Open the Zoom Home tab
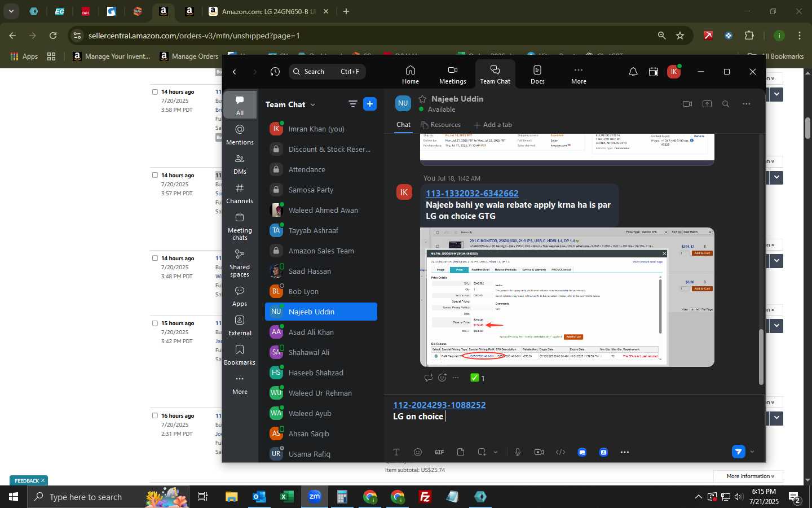The height and width of the screenshot is (508, 812). pyautogui.click(x=410, y=74)
